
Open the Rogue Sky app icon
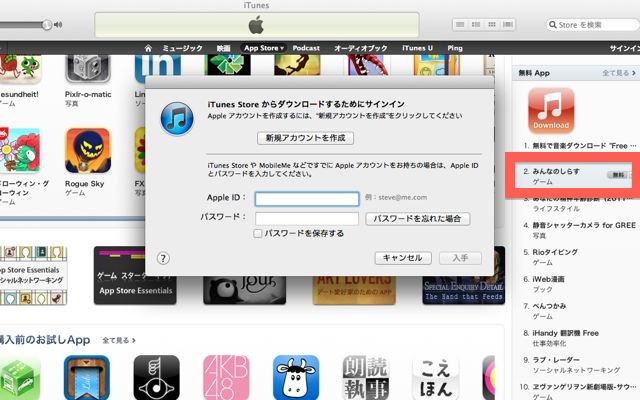(88, 151)
